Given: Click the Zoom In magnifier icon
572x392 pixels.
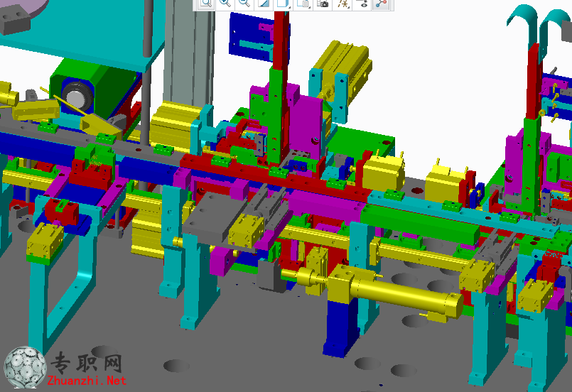Looking at the screenshot, I should [225, 4].
